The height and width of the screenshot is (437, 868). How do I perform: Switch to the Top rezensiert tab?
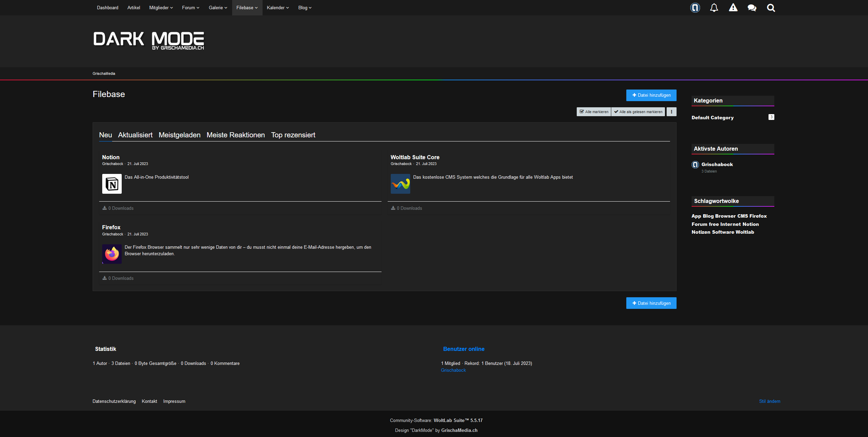click(x=293, y=135)
